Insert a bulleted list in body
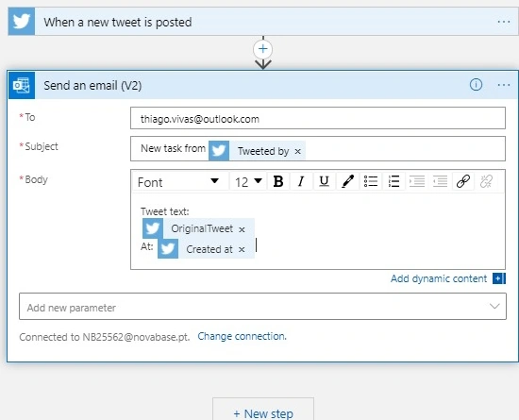 pos(371,181)
